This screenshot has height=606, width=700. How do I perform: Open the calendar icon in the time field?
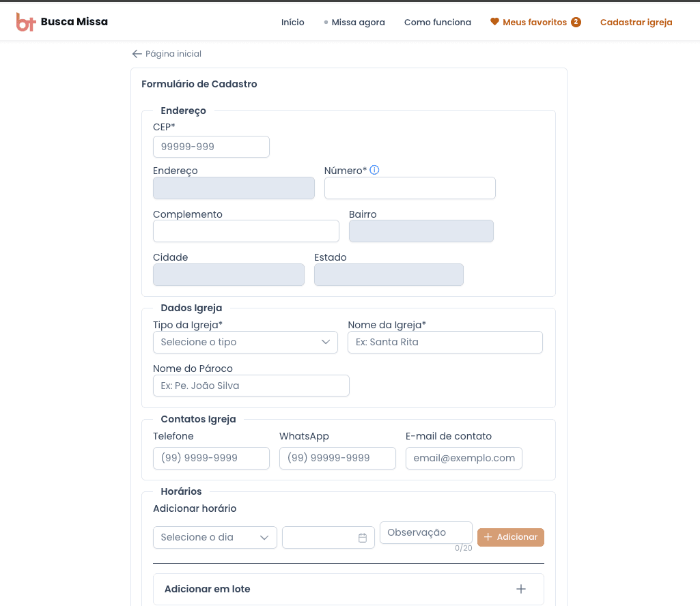(363, 538)
